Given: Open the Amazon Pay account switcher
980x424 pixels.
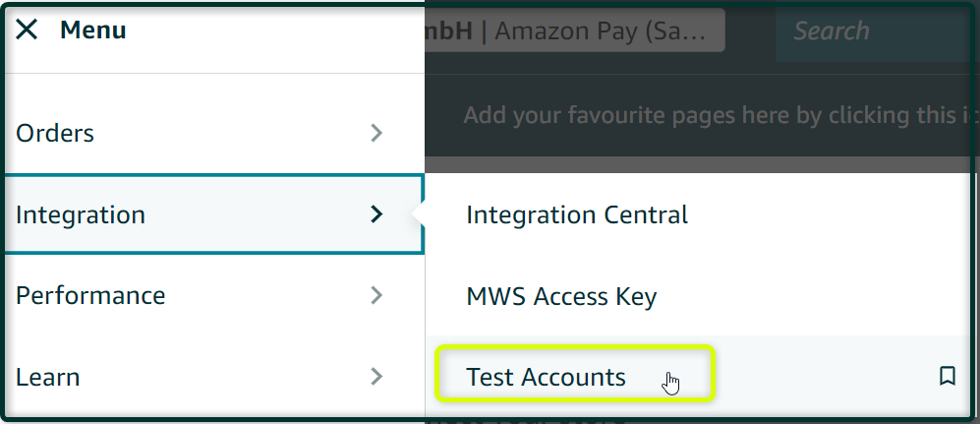Looking at the screenshot, I should click(574, 30).
